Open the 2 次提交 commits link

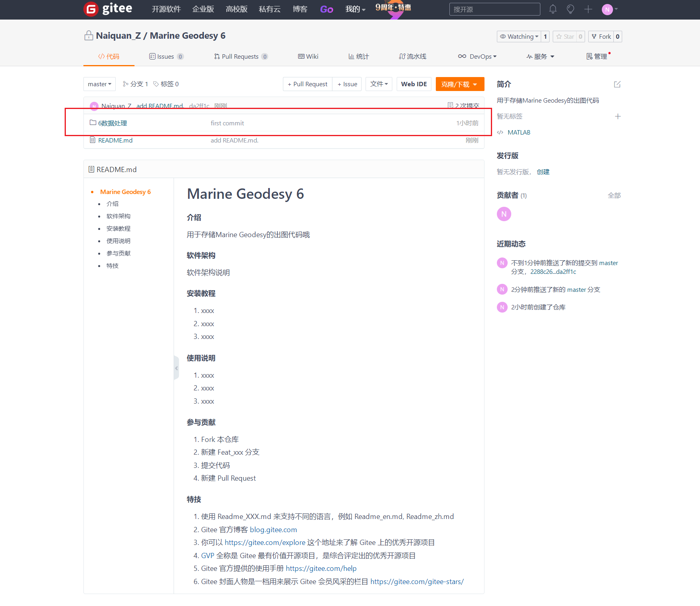click(x=463, y=105)
